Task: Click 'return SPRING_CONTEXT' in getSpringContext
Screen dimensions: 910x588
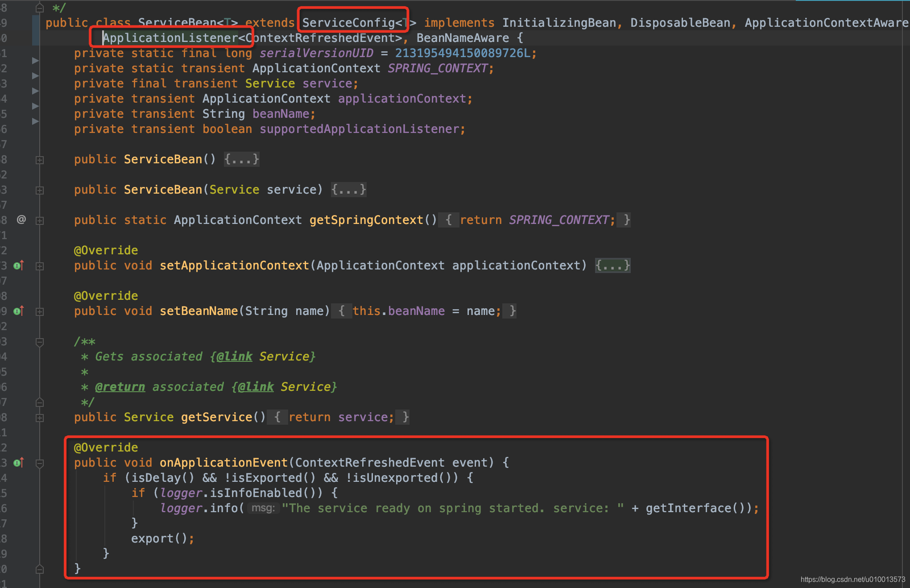Action: coord(534,220)
